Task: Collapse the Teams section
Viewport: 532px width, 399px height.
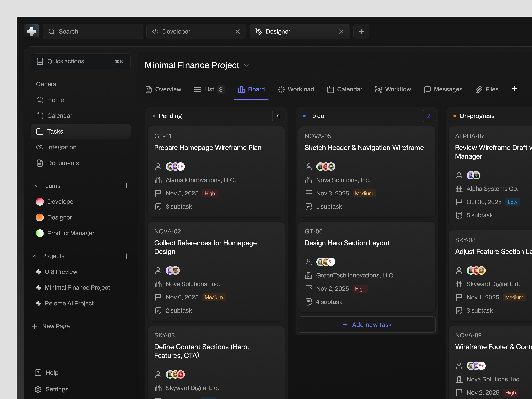Action: [34, 186]
